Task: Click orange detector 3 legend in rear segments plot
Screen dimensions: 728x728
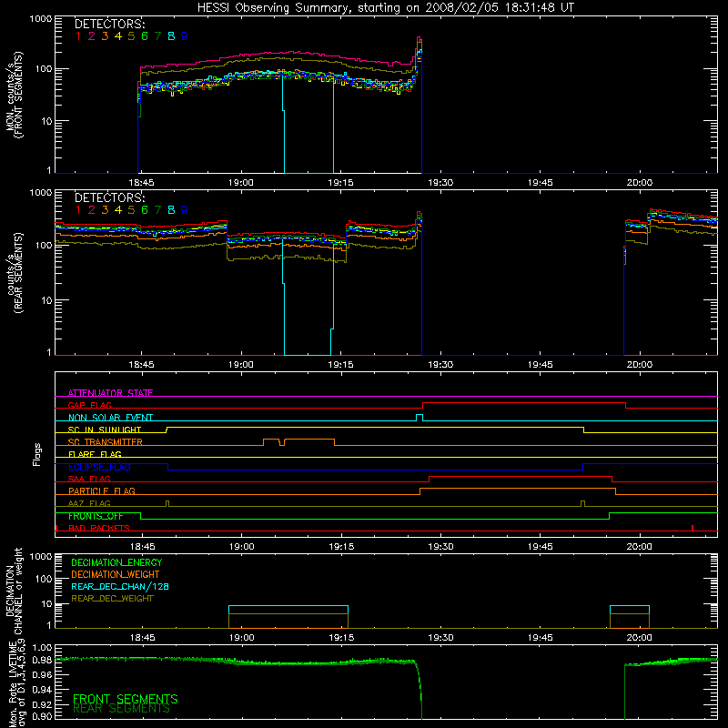Action: (105, 210)
